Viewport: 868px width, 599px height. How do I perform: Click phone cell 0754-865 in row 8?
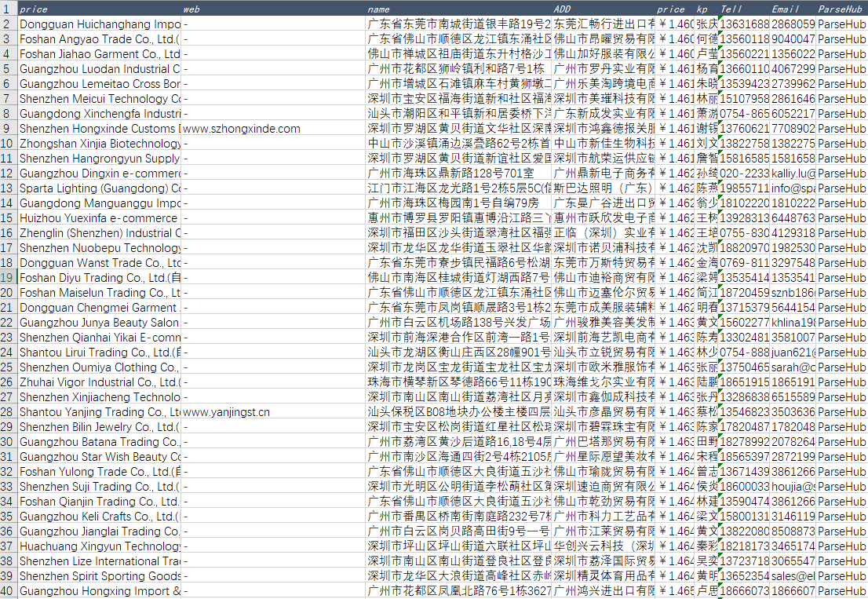click(744, 114)
